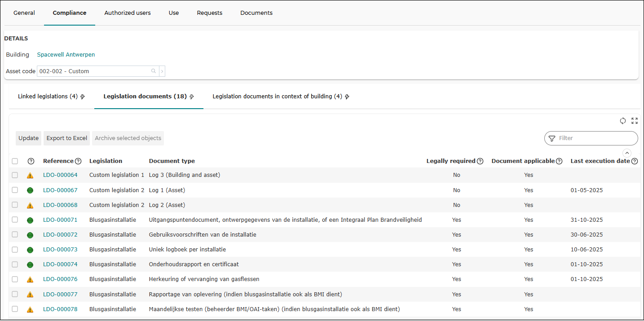Click Archive selected objects button
The width and height of the screenshot is (644, 321).
point(128,138)
